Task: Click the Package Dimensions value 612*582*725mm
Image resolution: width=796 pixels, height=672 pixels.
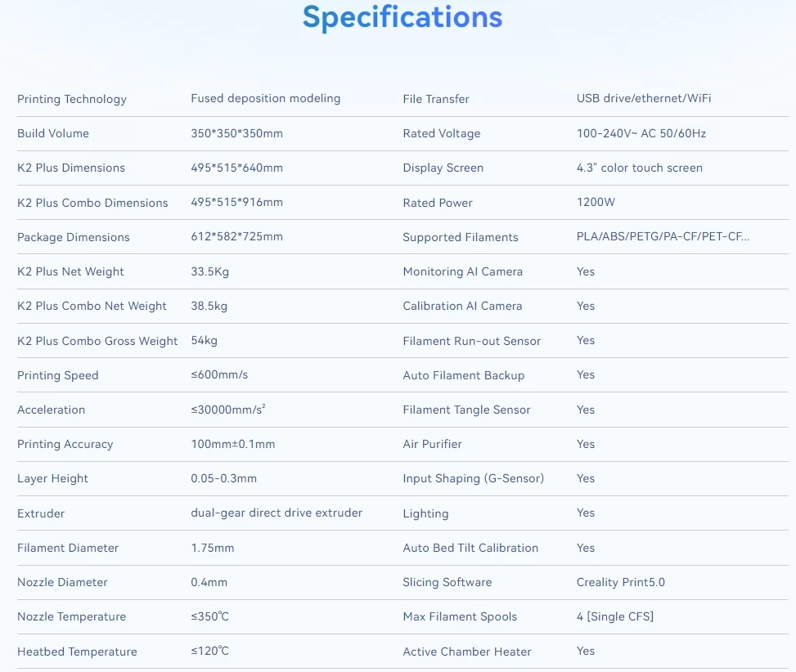Action: (x=236, y=237)
